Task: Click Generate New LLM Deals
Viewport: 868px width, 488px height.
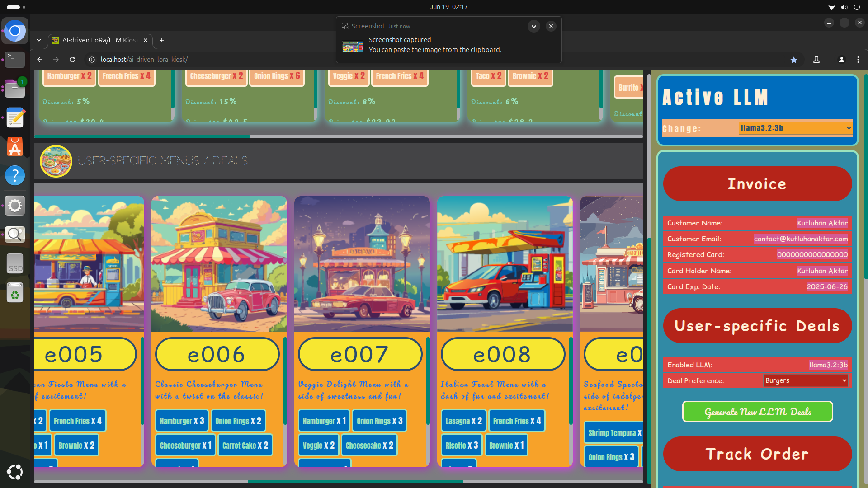Action: click(757, 412)
